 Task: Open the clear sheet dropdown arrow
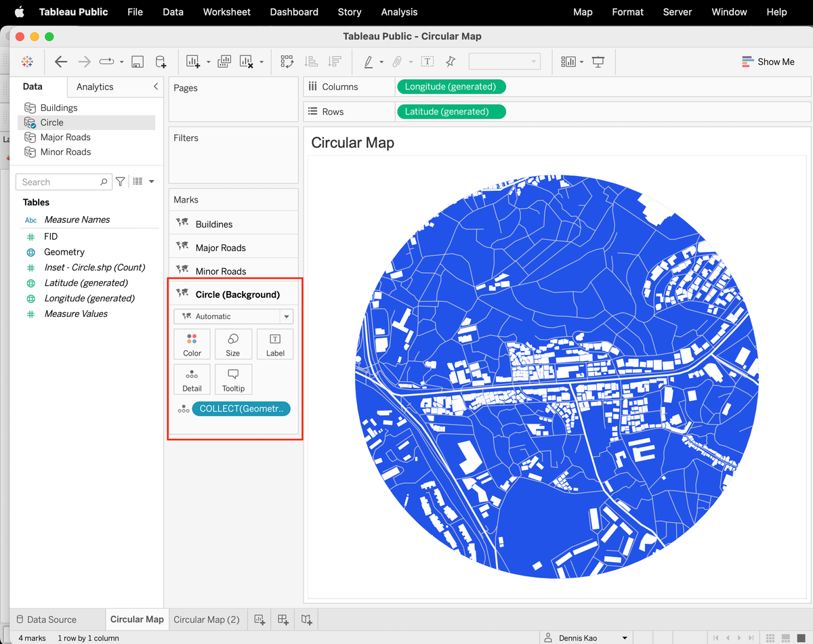262,62
